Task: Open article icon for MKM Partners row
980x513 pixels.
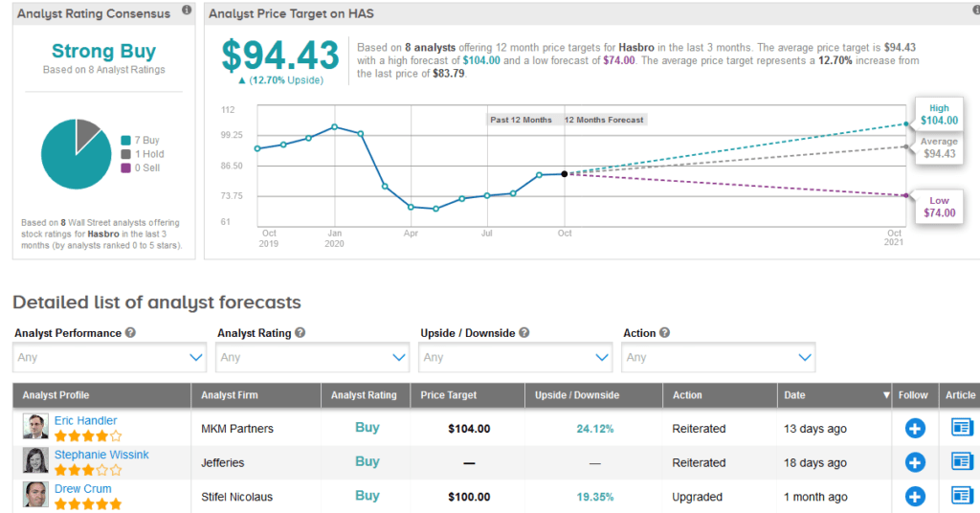Action: tap(961, 428)
